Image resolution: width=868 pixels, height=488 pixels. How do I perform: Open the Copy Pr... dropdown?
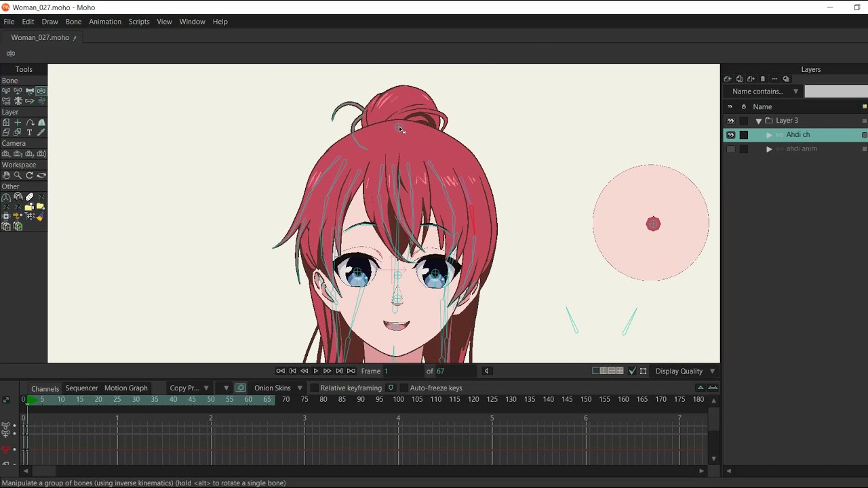(x=190, y=388)
